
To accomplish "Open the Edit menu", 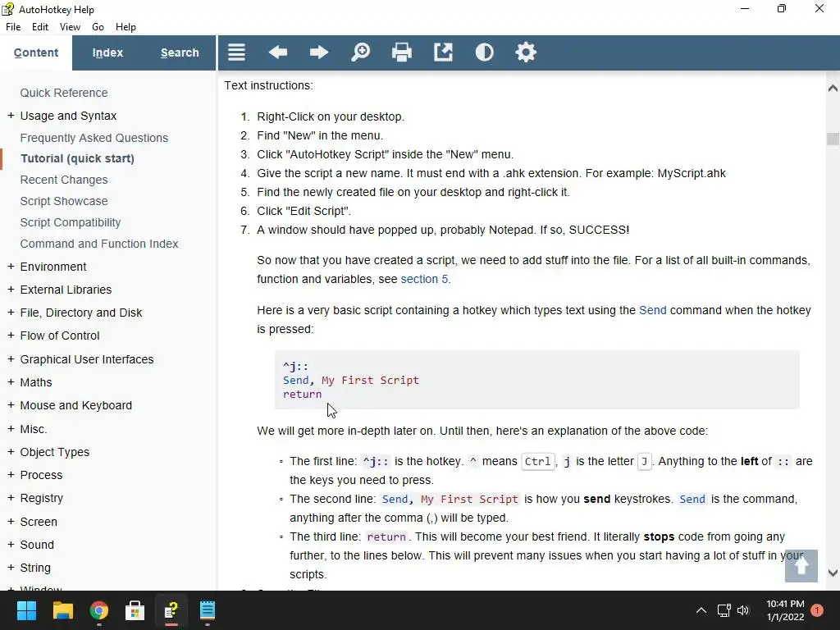I will (40, 27).
